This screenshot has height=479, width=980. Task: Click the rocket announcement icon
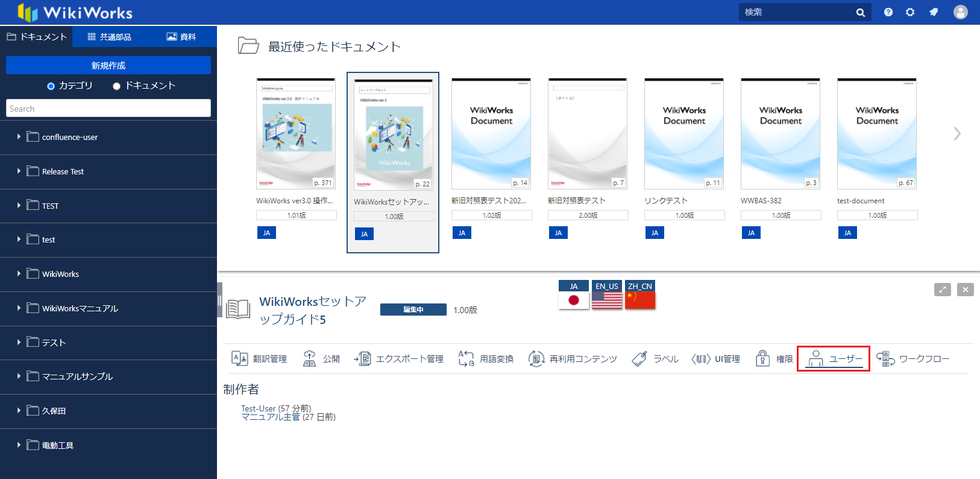(934, 12)
